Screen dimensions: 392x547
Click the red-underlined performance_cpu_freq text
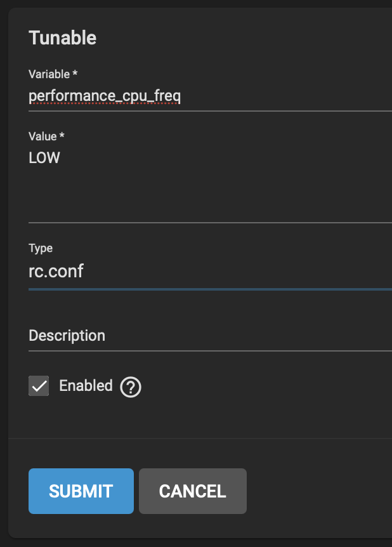[x=105, y=96]
